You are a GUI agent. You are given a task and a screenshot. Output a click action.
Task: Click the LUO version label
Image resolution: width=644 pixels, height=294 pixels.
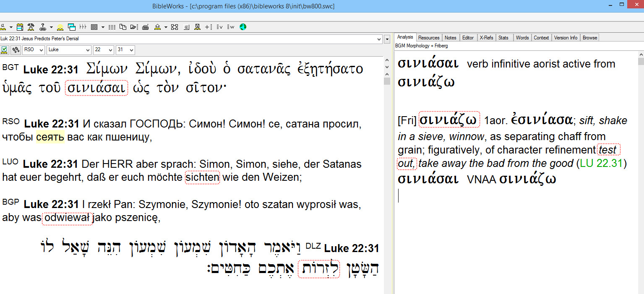[x=10, y=162]
